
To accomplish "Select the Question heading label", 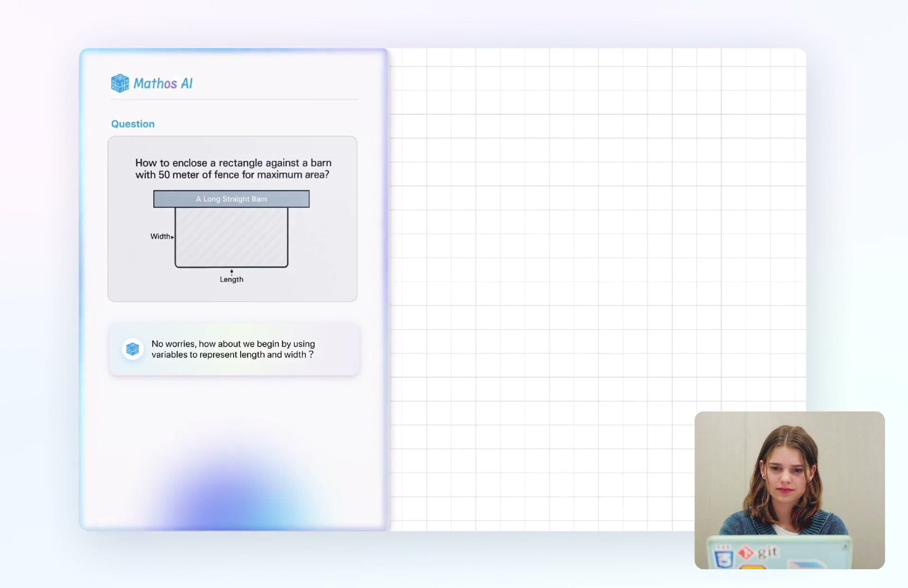I will pyautogui.click(x=133, y=124).
